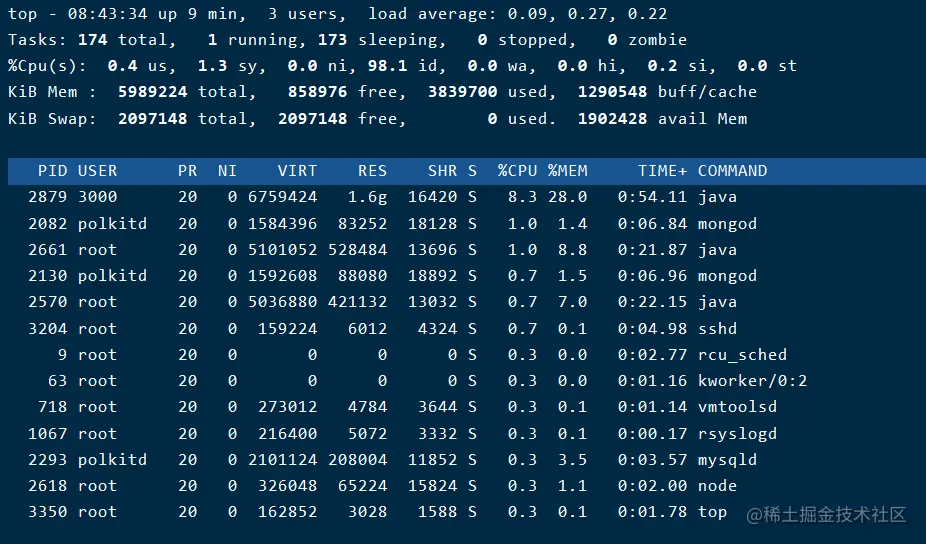Screen dimensions: 926x544
Task: Click the 6759424 VIRT value
Action: point(282,197)
